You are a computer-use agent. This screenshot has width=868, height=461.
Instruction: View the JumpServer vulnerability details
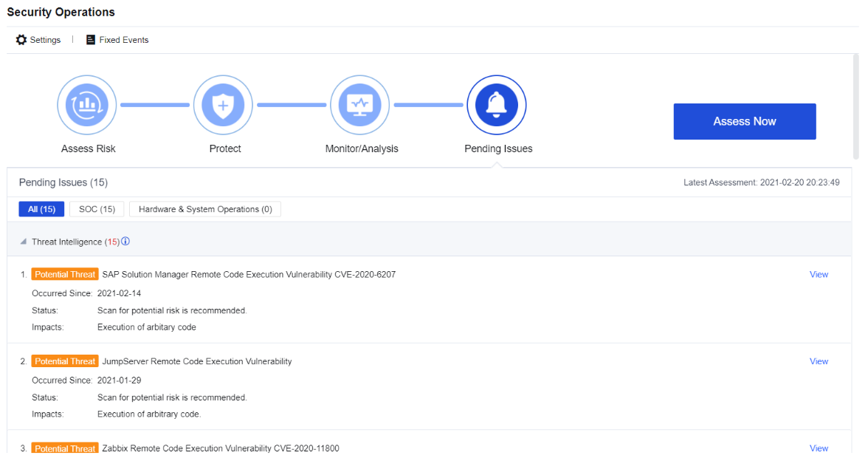(819, 361)
